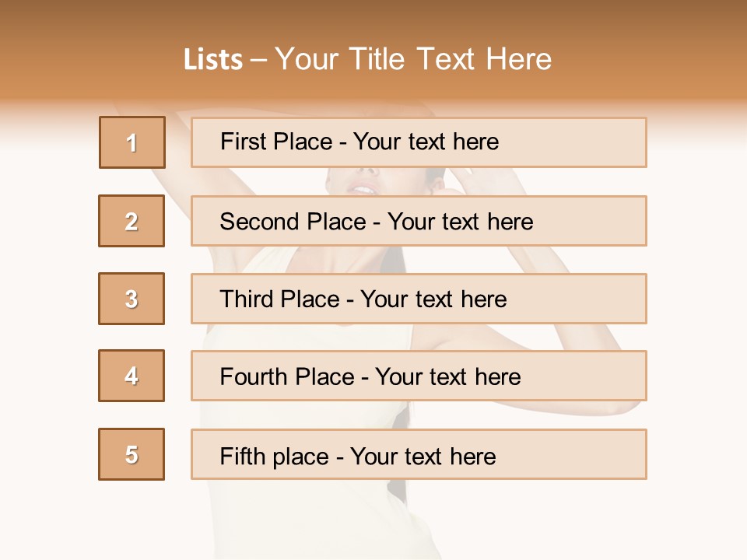Image resolution: width=747 pixels, height=560 pixels.
Task: Click the number 1 box
Action: (x=132, y=142)
